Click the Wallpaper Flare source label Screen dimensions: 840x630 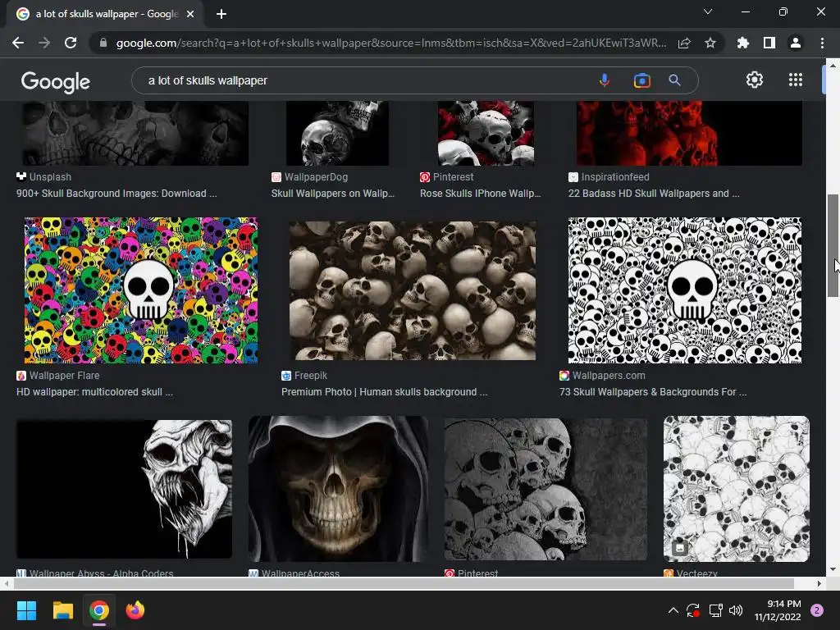pyautogui.click(x=64, y=376)
